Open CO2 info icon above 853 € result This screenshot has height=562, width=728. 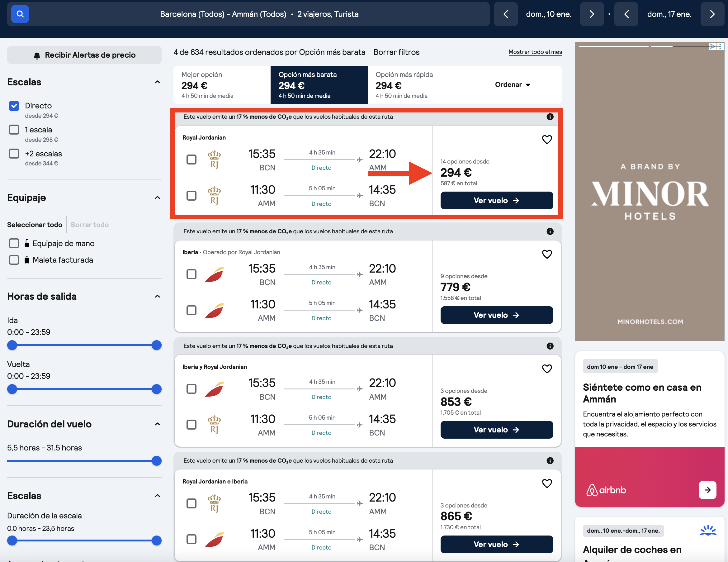(x=550, y=346)
